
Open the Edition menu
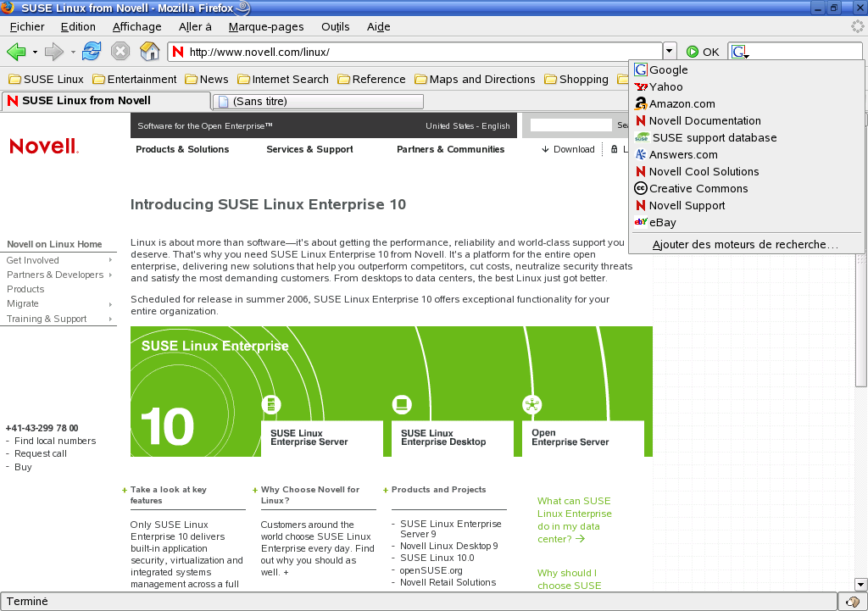[78, 26]
